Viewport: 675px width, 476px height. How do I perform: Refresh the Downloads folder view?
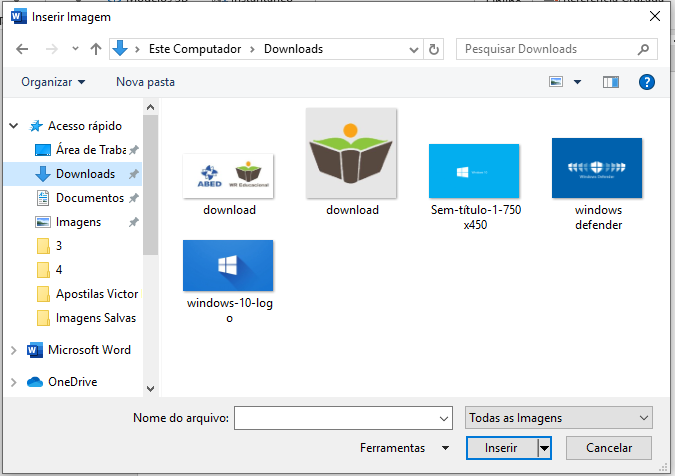coord(434,49)
